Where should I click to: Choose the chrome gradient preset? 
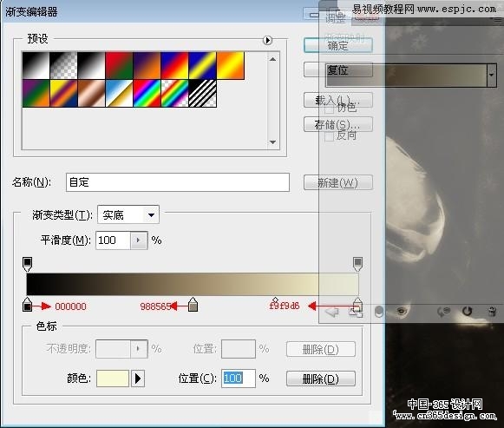pos(119,93)
